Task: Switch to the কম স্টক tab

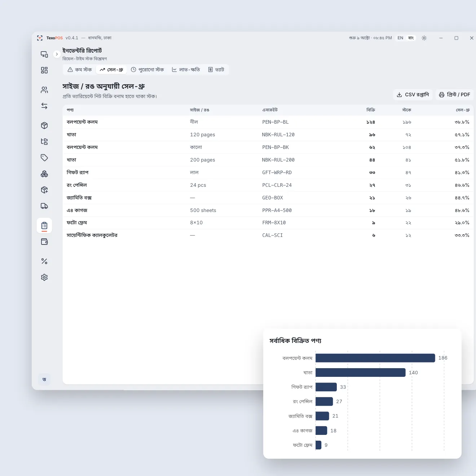Action: (80, 70)
